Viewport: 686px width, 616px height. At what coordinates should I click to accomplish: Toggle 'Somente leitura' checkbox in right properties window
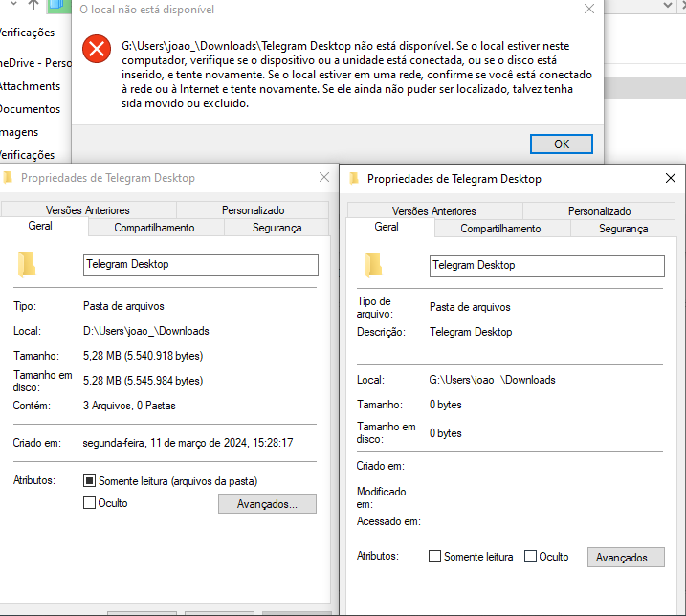(435, 556)
